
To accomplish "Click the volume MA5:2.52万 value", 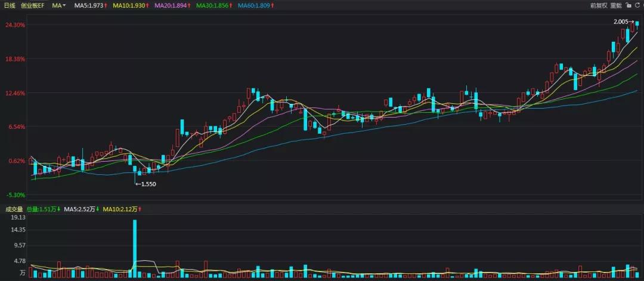I will 82,209.
